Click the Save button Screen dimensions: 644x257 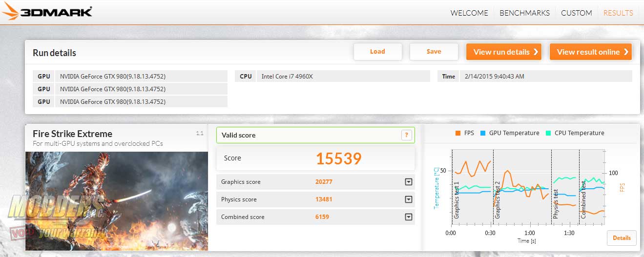coord(434,52)
